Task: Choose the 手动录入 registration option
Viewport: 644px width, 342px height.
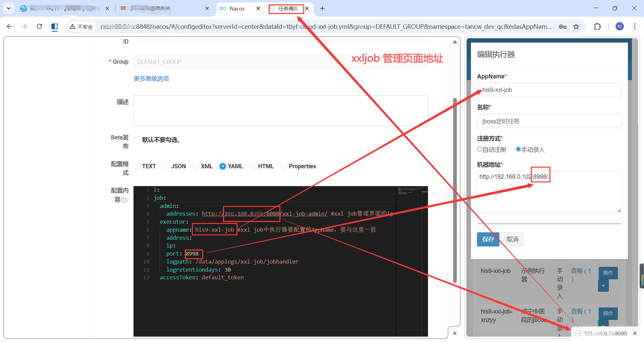Action: point(518,149)
